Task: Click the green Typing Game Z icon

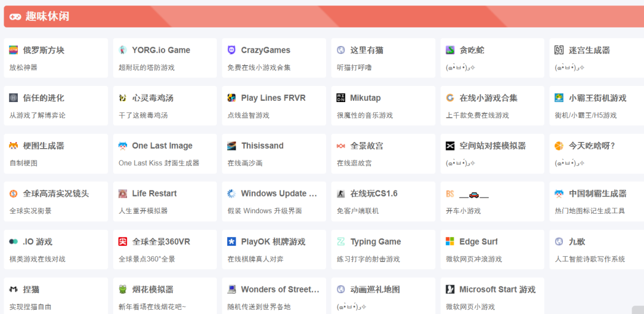Action: pyautogui.click(x=341, y=242)
